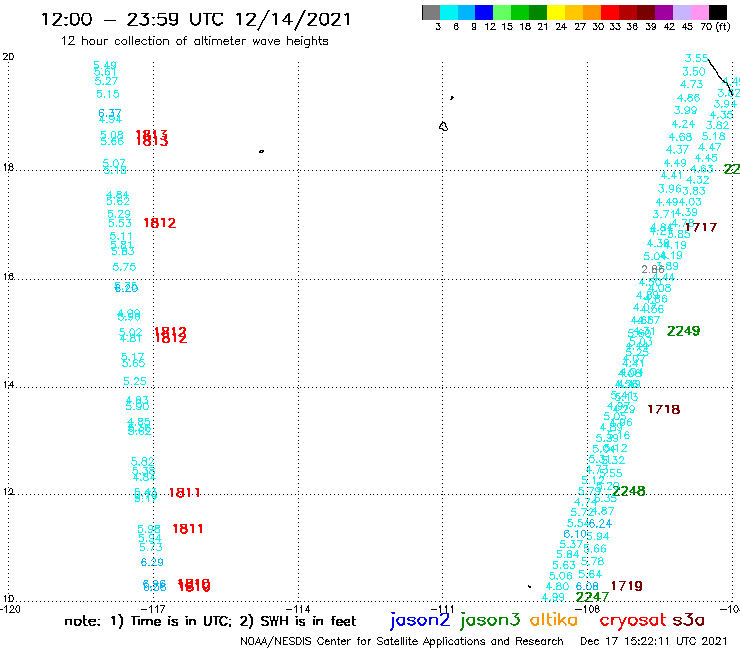
Task: Click the '3.99' wave height value
Action: [685, 110]
